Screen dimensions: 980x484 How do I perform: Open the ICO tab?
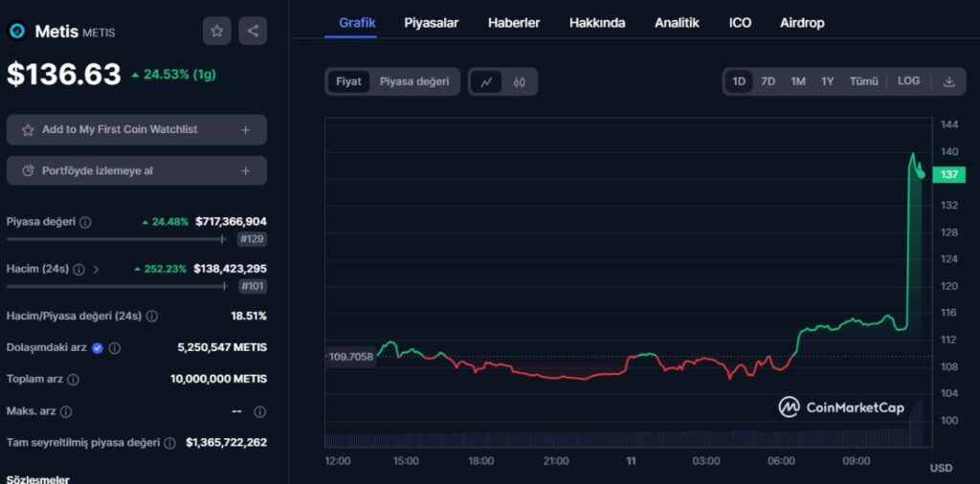coord(740,23)
